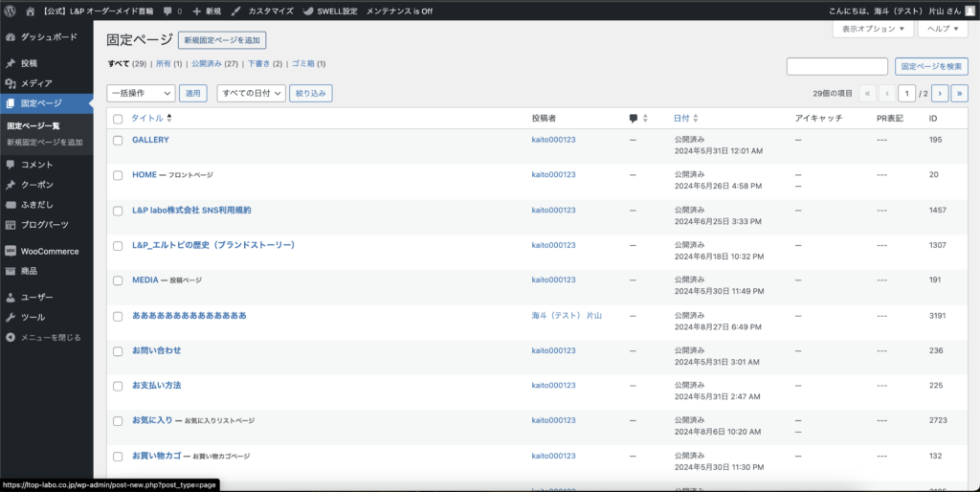Open メディア from the sidebar

click(x=36, y=83)
